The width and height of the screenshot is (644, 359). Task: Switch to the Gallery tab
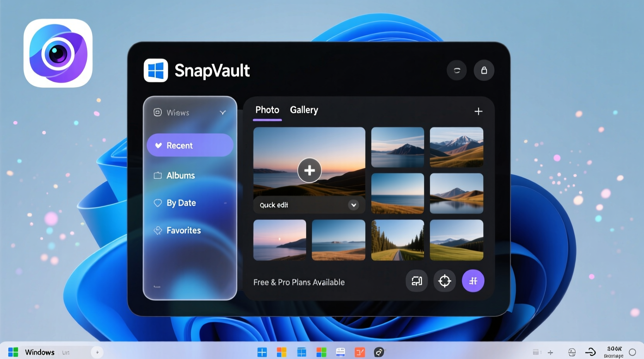(304, 110)
